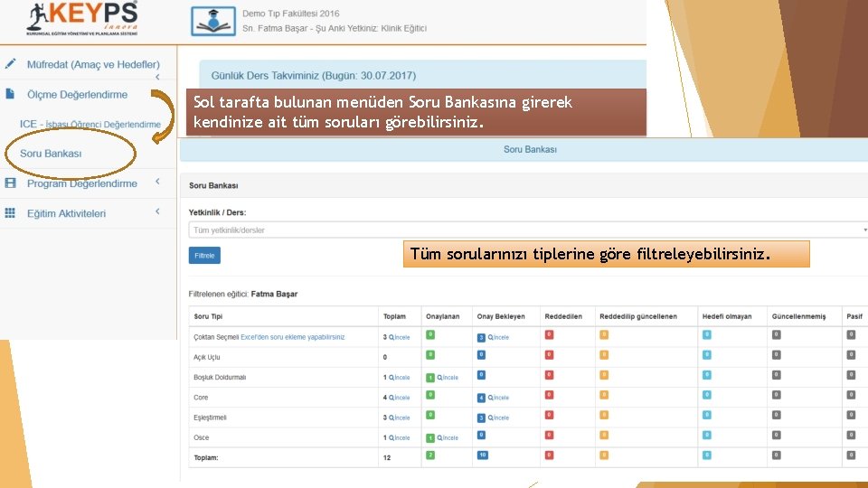Viewport: 868px width, 488px height.
Task: Click the filtered instructor name Fatma Başar
Action: click(274, 294)
